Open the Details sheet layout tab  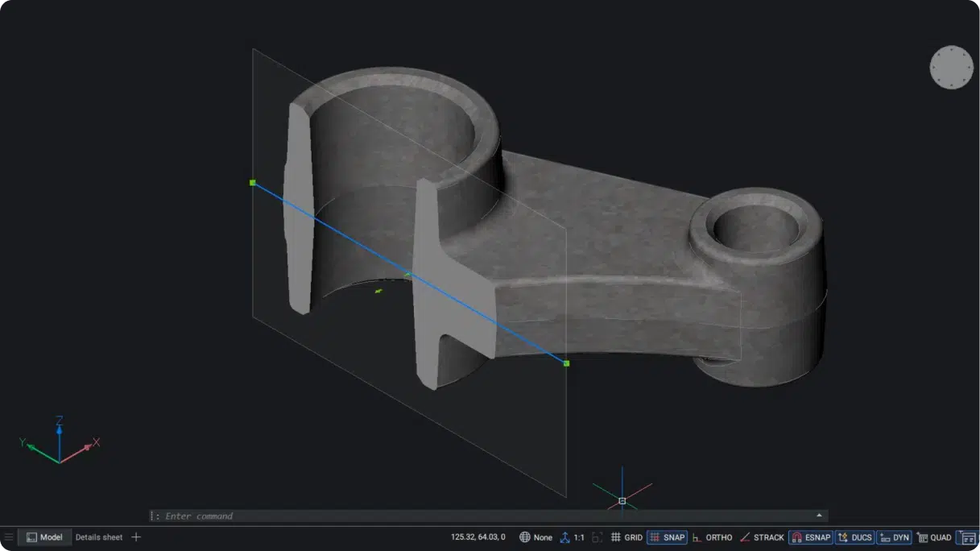coord(99,537)
